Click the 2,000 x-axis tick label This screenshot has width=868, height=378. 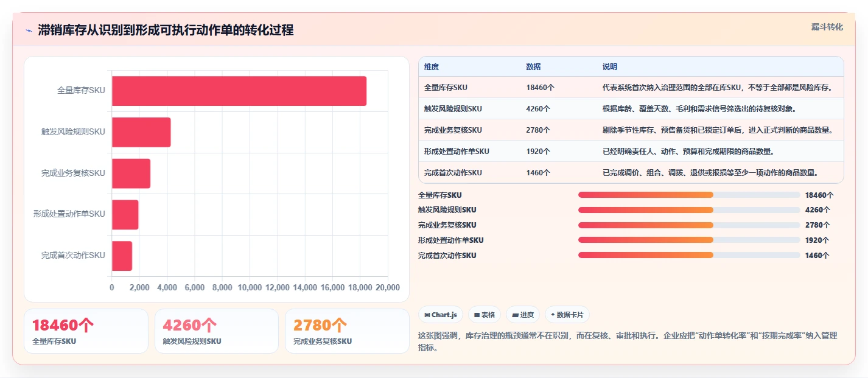pos(139,287)
